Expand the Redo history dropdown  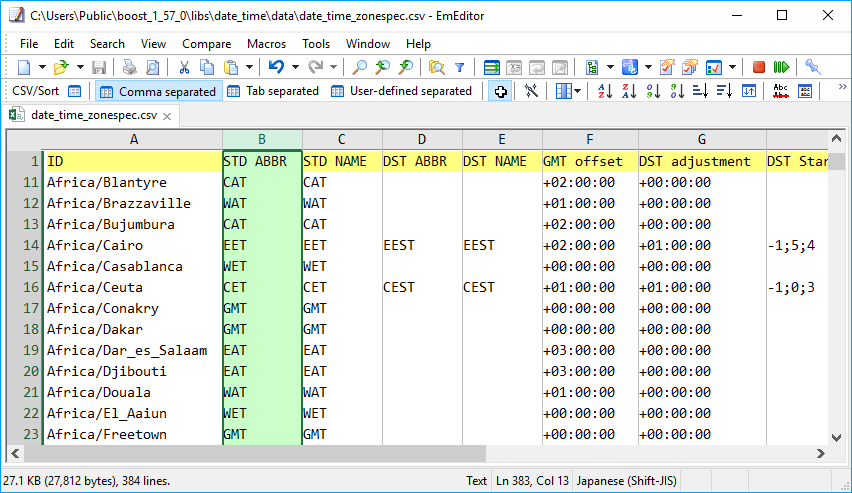[x=334, y=67]
